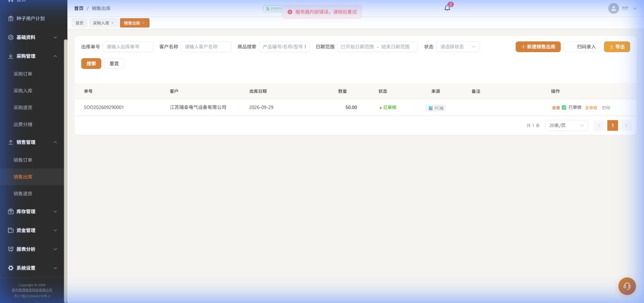Viewport: 644px width, 303px height.
Task: Close the 采购入库 tab
Action: click(x=112, y=23)
